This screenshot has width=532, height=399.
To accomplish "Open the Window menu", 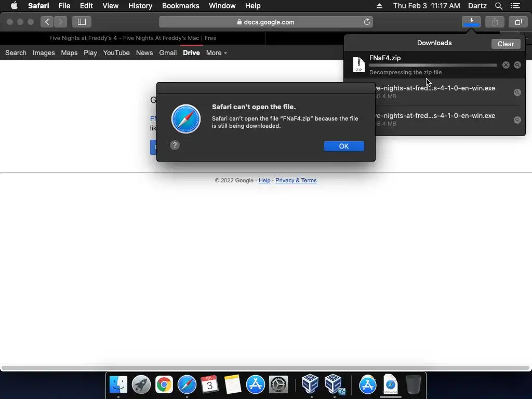I will (222, 6).
